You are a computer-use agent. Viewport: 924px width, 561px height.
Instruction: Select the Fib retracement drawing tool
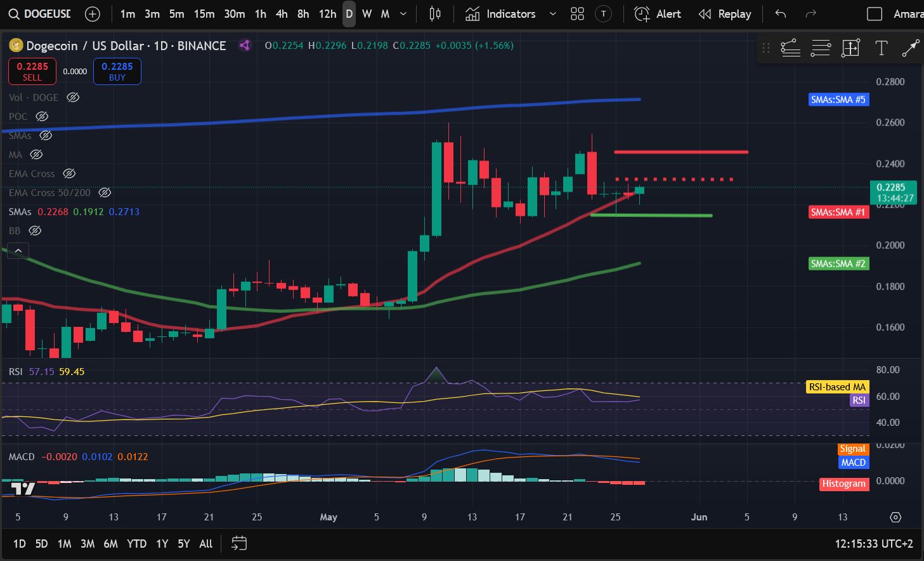tap(790, 48)
